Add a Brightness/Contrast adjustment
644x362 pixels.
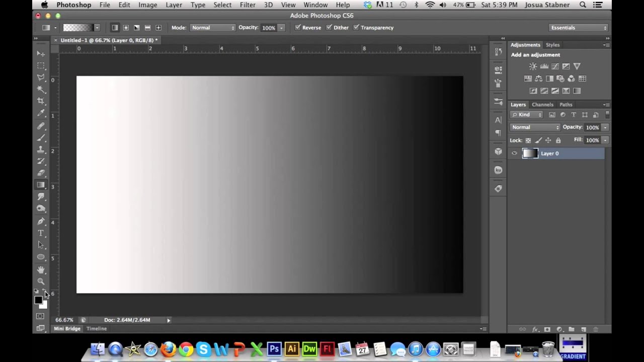[533, 66]
